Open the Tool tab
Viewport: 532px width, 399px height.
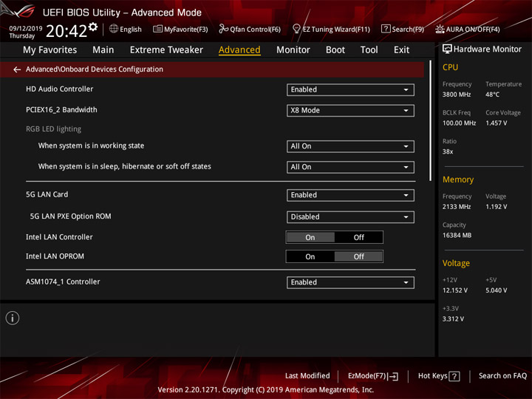[369, 50]
